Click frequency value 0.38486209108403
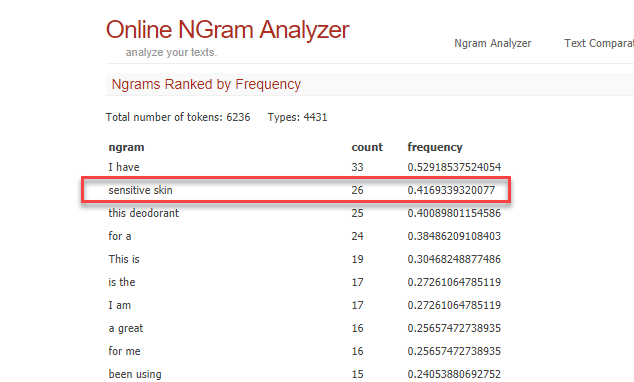The image size is (634, 382). pyautogui.click(x=454, y=236)
